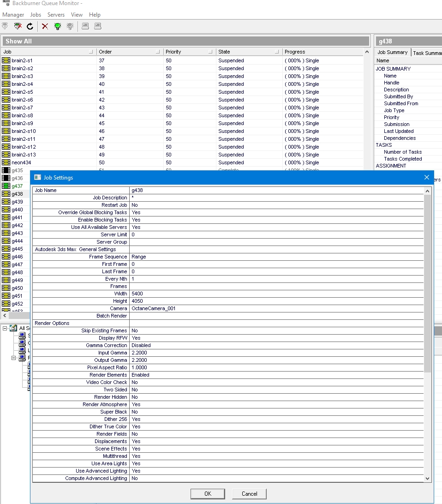The image size is (442, 504).
Task: Toggle the small box in State column header
Action: (x=277, y=52)
